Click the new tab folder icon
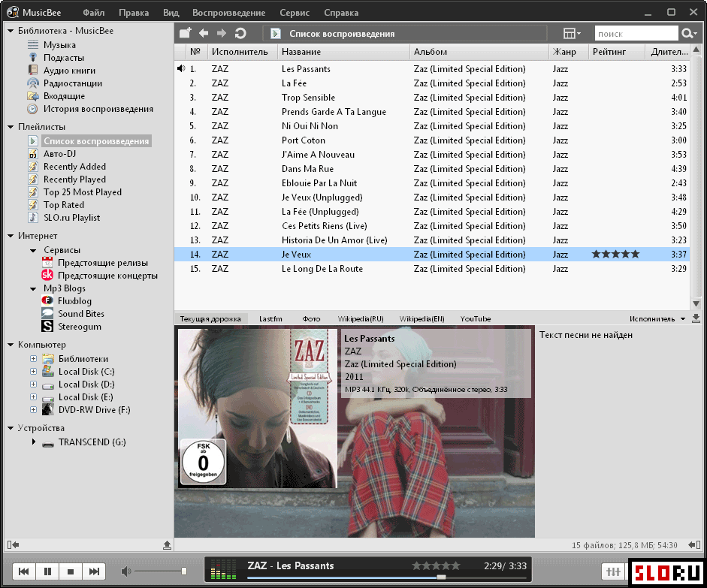The height and width of the screenshot is (588, 707). pyautogui.click(x=185, y=33)
